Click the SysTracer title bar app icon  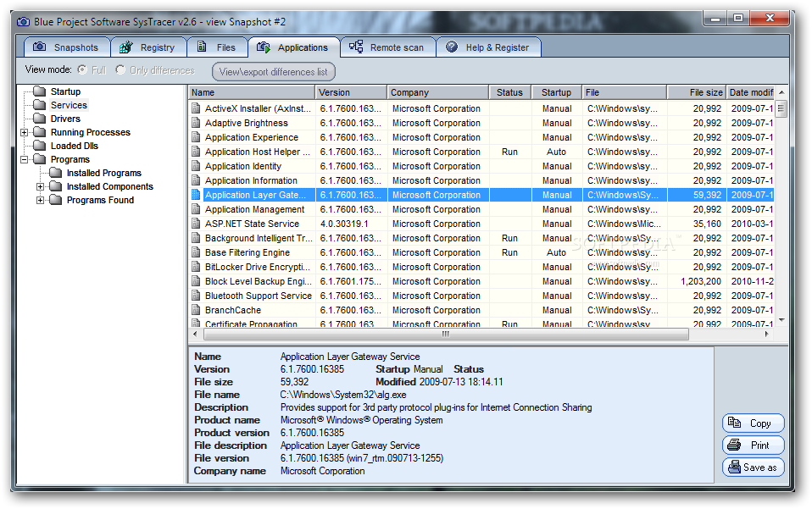point(23,22)
